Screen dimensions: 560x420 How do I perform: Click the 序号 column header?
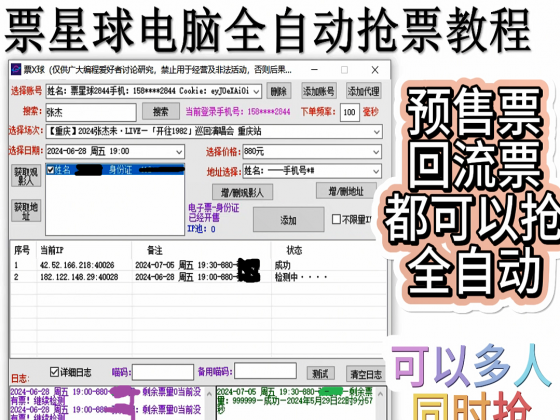click(22, 250)
